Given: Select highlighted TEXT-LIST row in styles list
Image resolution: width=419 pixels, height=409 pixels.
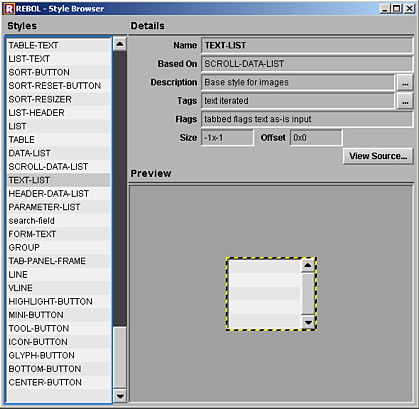Looking at the screenshot, I should 59,180.
